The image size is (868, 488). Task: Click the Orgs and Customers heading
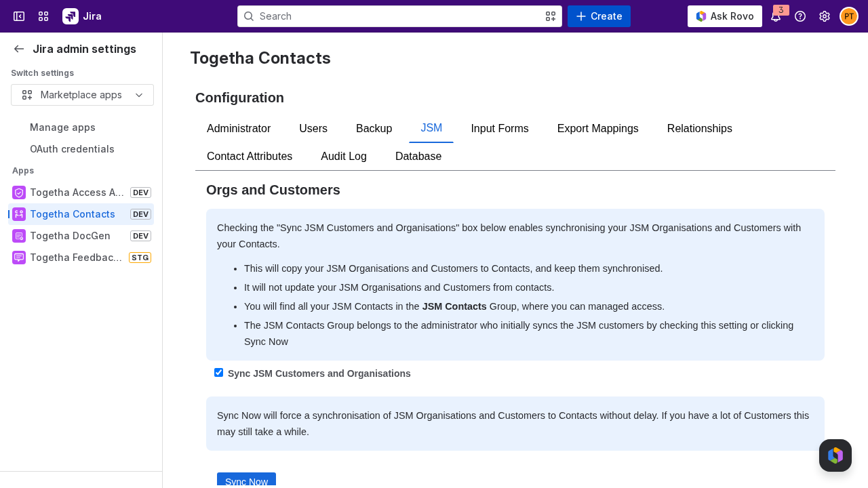273,190
